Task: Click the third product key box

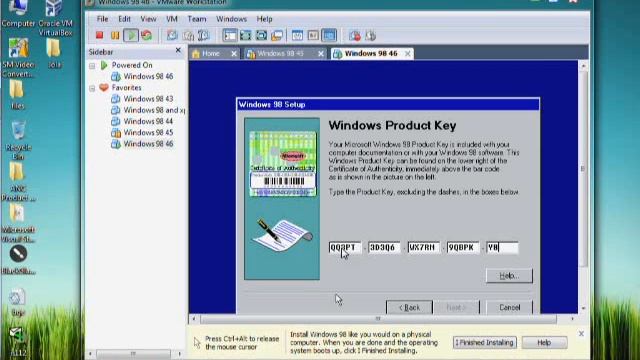Action: 424,247
